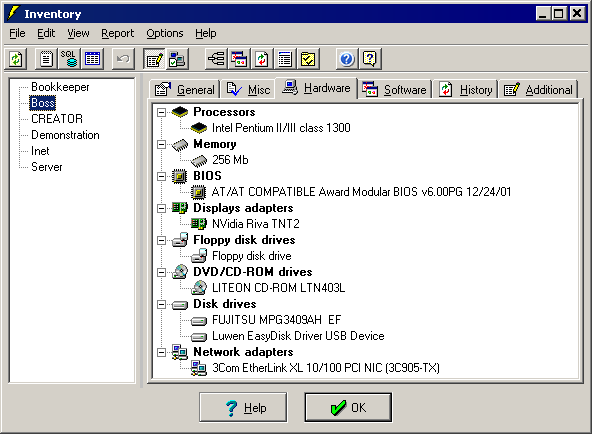Open the Report menu
Viewport: 592px width, 434px height.
[117, 33]
